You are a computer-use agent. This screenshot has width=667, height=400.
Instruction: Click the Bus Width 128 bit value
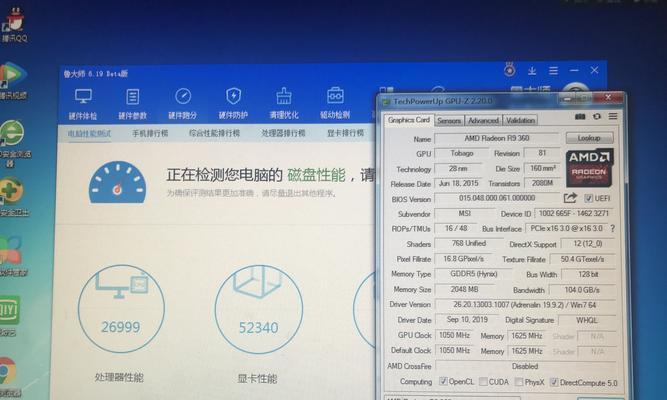pyautogui.click(x=588, y=274)
